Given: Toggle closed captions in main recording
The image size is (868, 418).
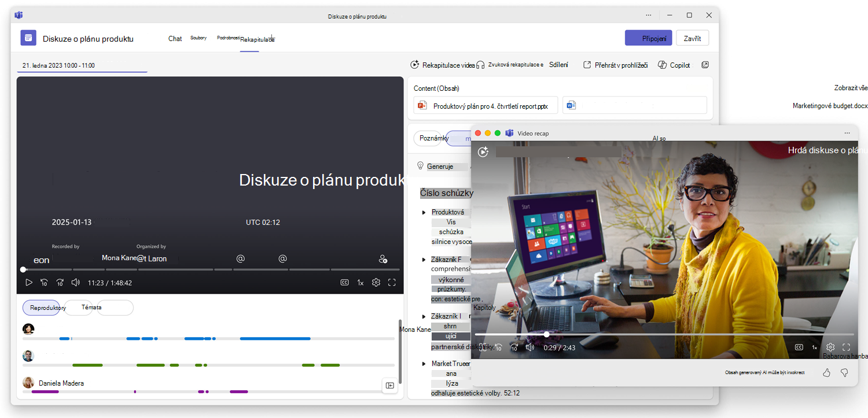Looking at the screenshot, I should pyautogui.click(x=344, y=283).
